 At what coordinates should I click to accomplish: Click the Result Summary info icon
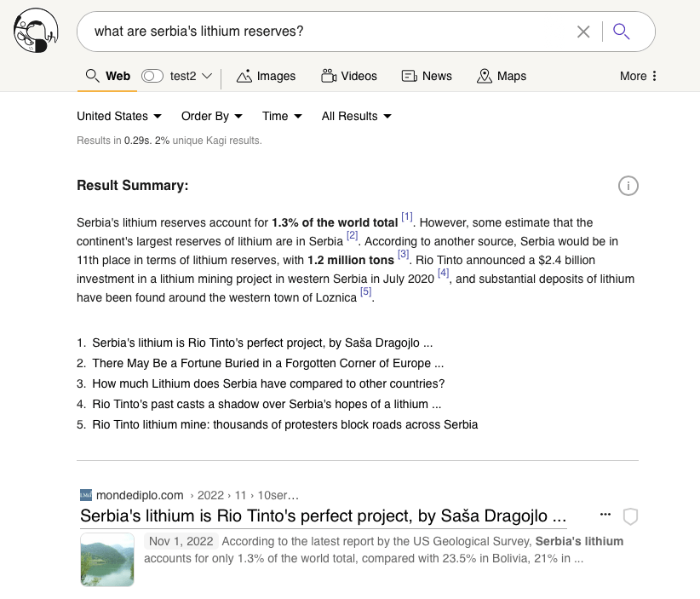tap(628, 186)
